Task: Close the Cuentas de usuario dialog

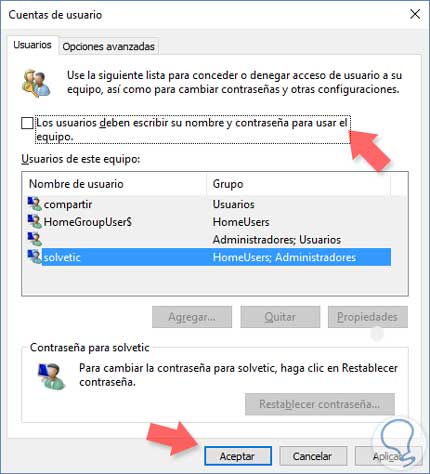Action: 415,14
